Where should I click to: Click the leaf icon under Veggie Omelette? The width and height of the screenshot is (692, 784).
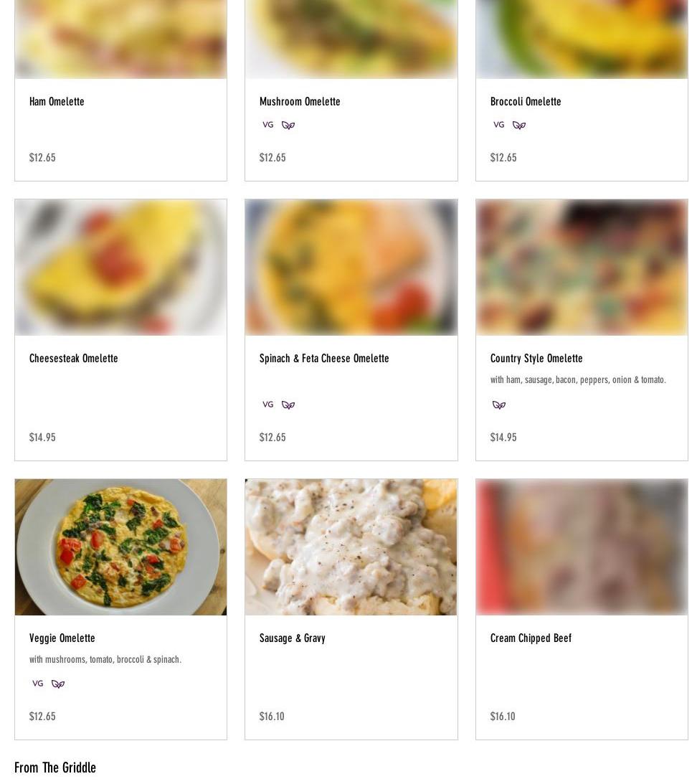[x=58, y=684]
